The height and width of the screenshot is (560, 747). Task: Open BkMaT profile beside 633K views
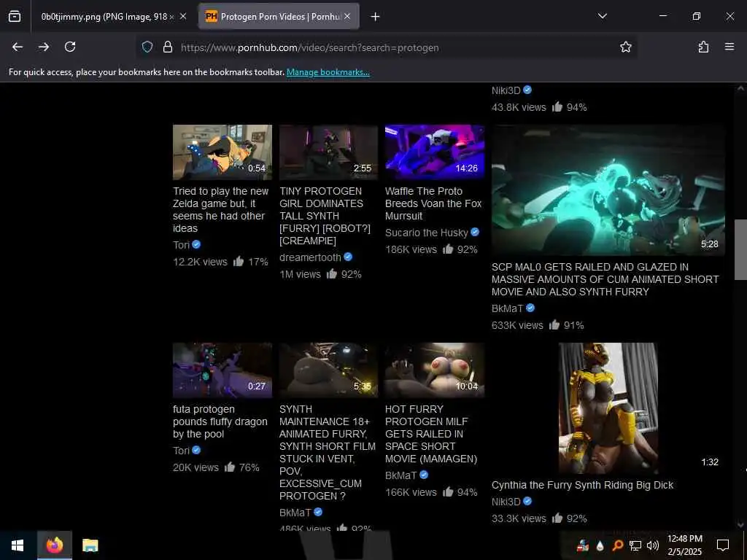click(x=507, y=308)
